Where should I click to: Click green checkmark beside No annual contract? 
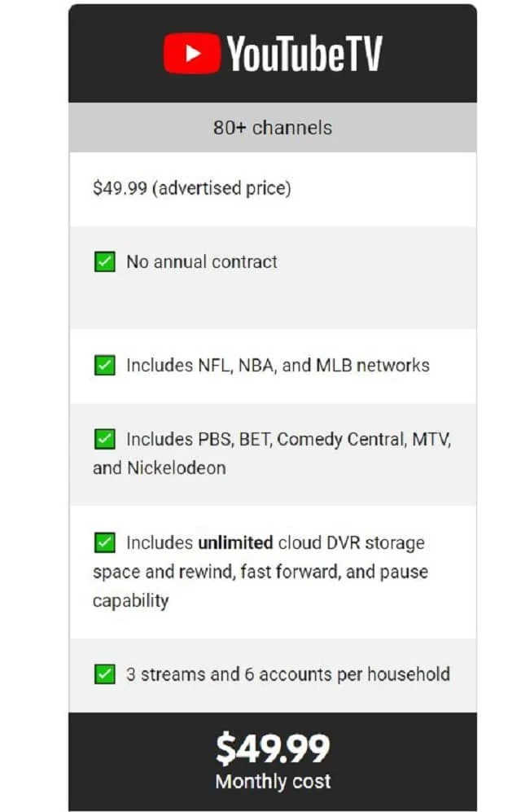point(104,261)
